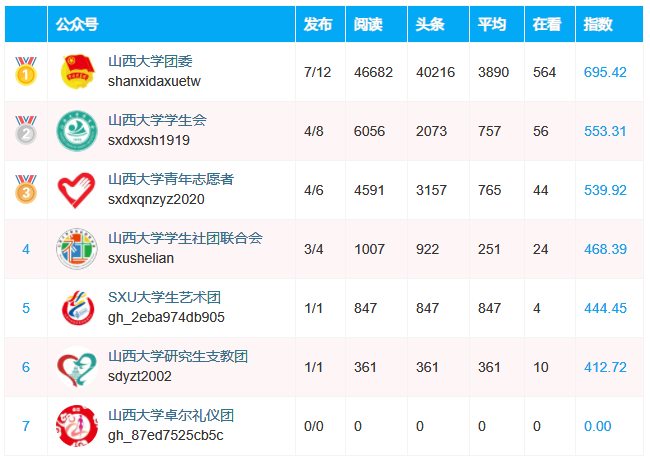
Task: Click the gold medal rank 1 icon
Action: tap(26, 71)
